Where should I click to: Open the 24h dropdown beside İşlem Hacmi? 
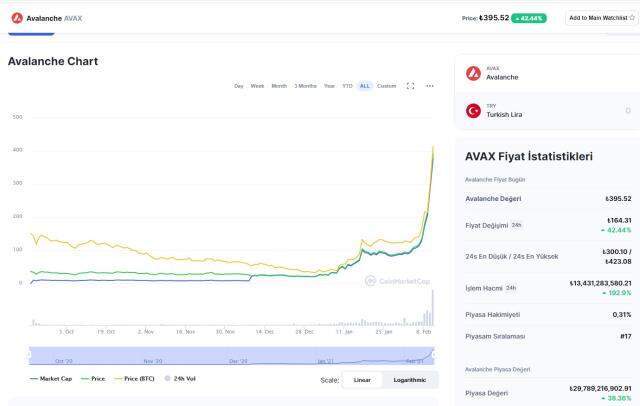pyautogui.click(x=511, y=288)
